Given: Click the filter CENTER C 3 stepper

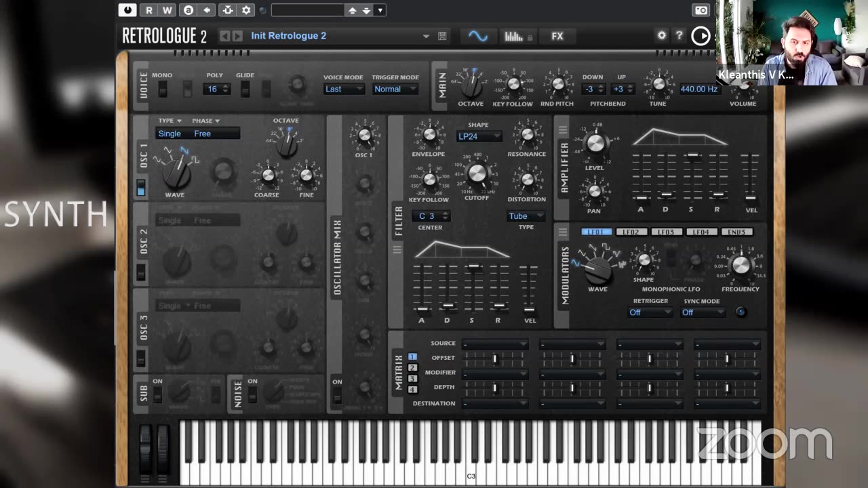Looking at the screenshot, I should click(x=431, y=216).
